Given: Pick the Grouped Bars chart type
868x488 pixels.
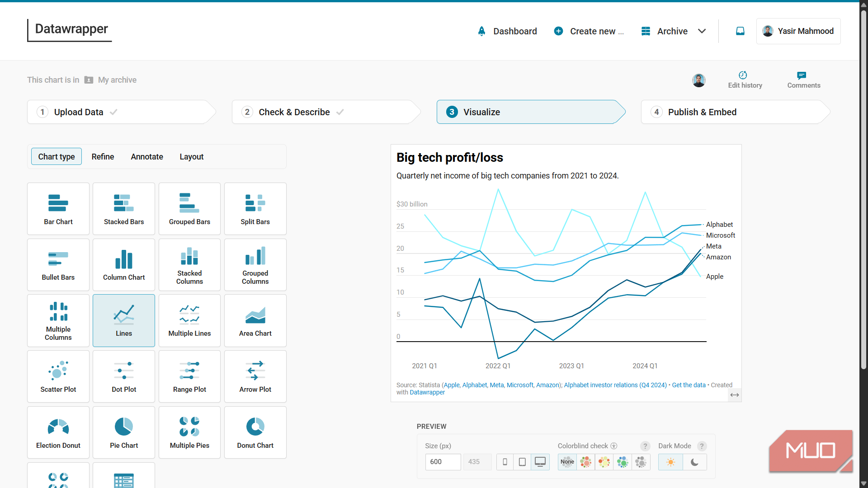Looking at the screenshot, I should point(189,209).
